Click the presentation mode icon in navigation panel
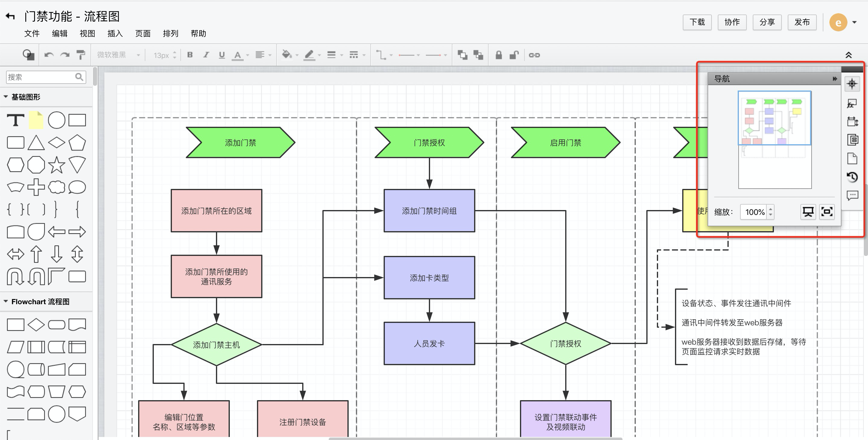The image size is (868, 440). [x=808, y=212]
